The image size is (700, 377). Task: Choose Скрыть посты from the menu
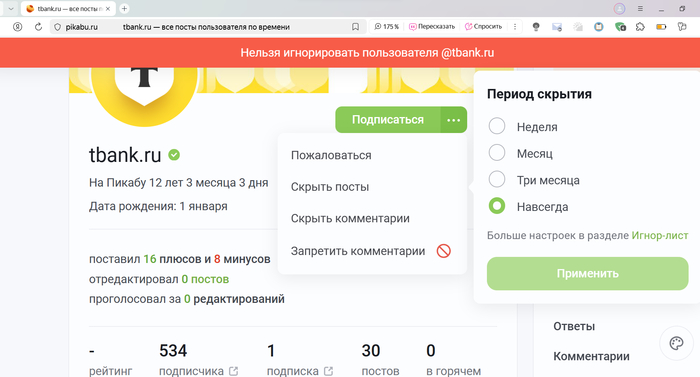330,187
